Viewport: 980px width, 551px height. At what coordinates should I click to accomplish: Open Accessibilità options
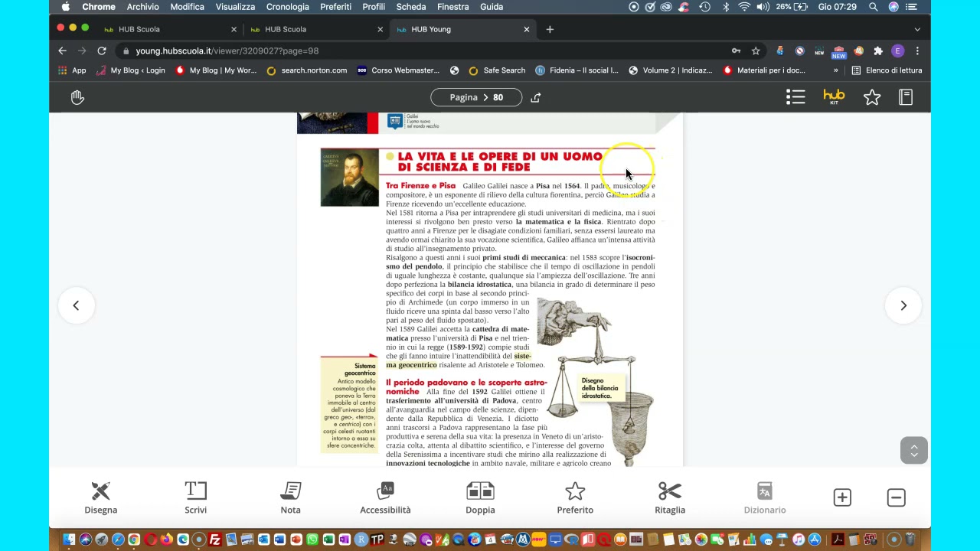[x=385, y=498]
